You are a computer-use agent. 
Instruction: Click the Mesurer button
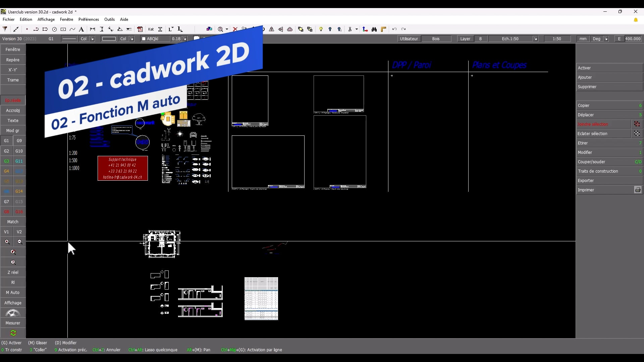point(13,323)
